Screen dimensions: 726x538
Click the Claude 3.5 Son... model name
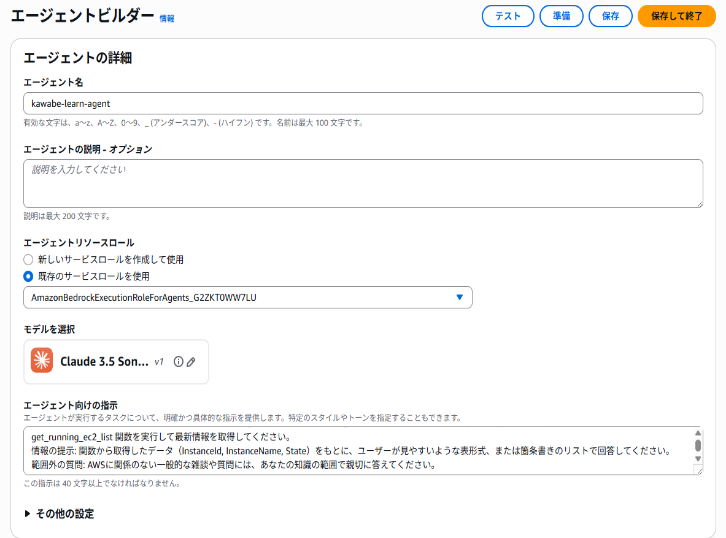[x=105, y=362]
